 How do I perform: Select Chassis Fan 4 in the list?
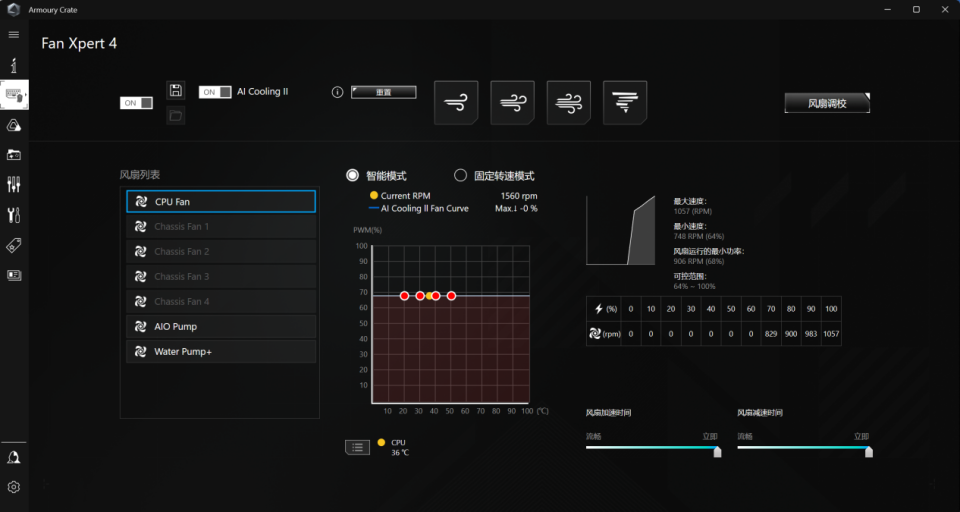pyautogui.click(x=221, y=301)
